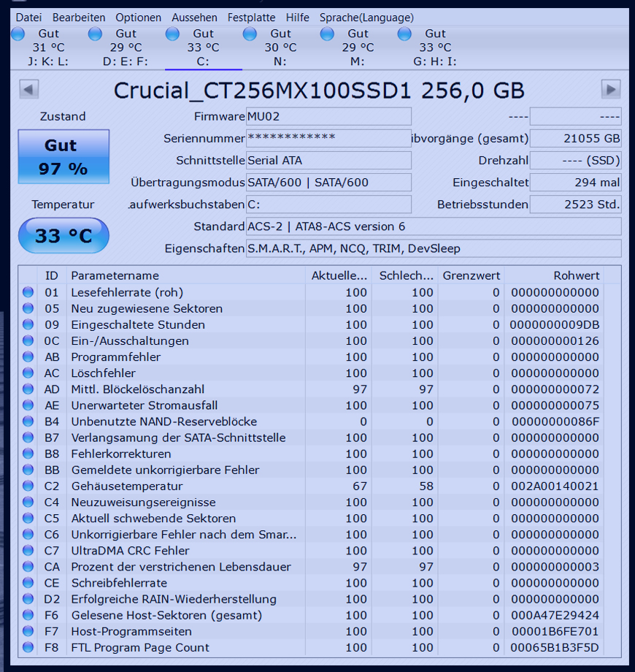Click status orb for Unerwarteter Stromausfall
Image resolution: width=635 pixels, height=672 pixels.
coord(28,405)
